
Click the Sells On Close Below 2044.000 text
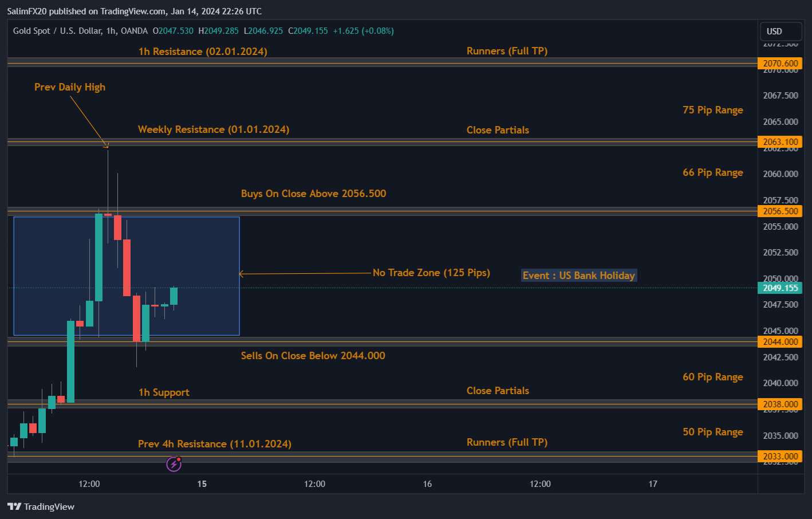(x=313, y=356)
